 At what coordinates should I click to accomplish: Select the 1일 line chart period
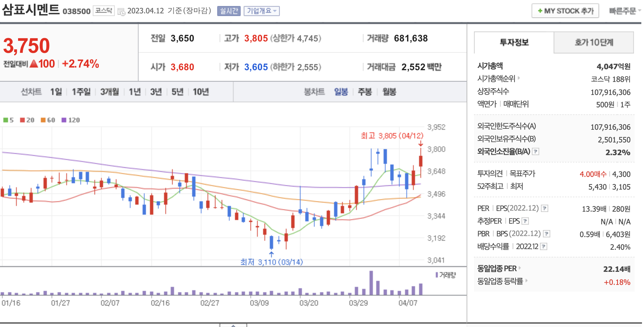coord(56,92)
